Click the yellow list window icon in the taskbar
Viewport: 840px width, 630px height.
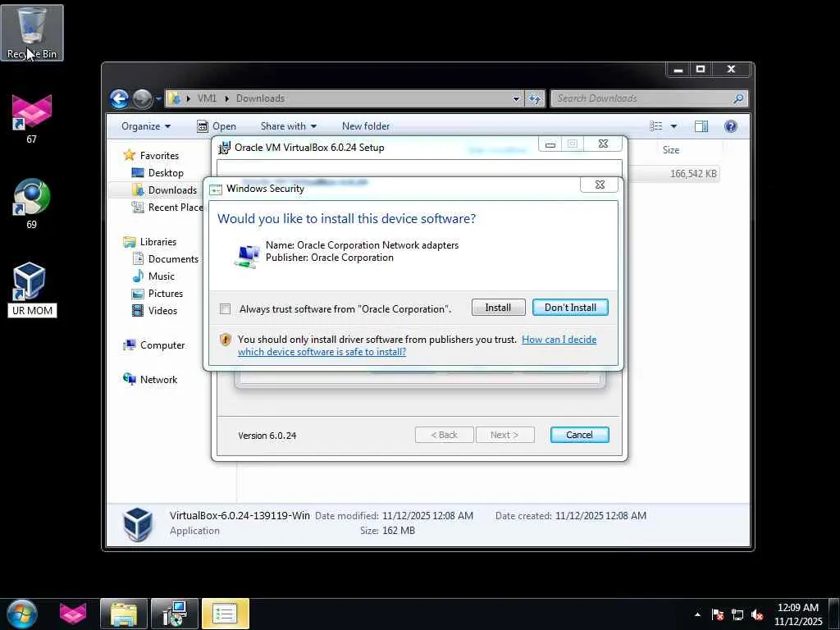tap(225, 614)
